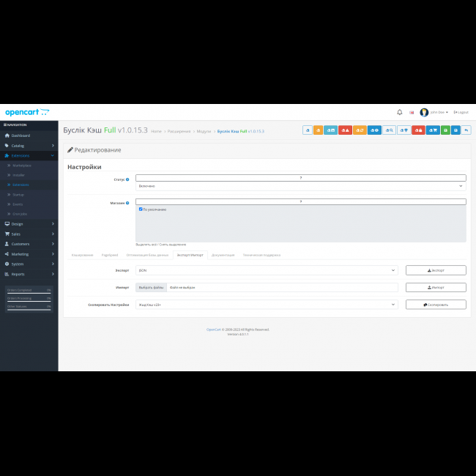Image resolution: width=476 pixels, height=476 pixels.
Task: Switch to the Документация tab
Action: tap(223, 255)
